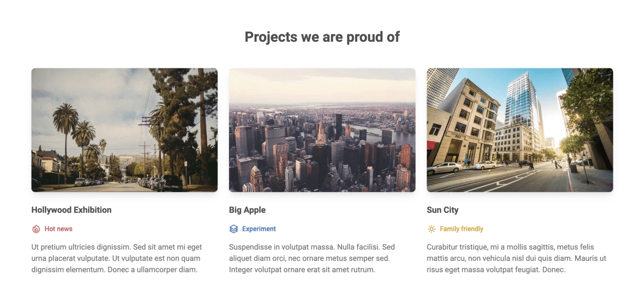Click the stacked layers icon beside Experiment
The image size is (644, 304).
pyautogui.click(x=233, y=229)
